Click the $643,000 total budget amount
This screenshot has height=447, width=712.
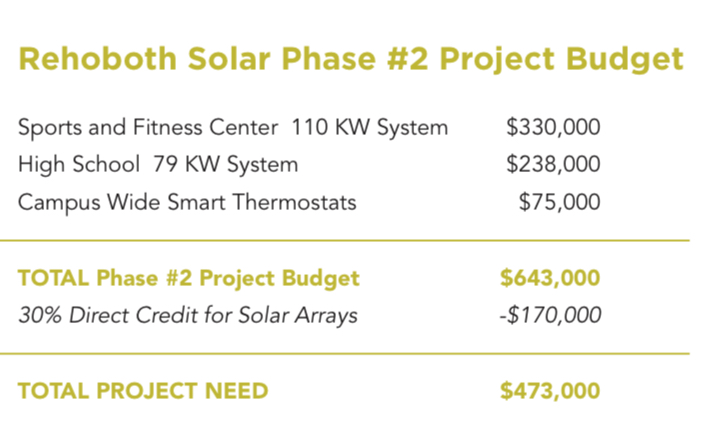point(551,278)
